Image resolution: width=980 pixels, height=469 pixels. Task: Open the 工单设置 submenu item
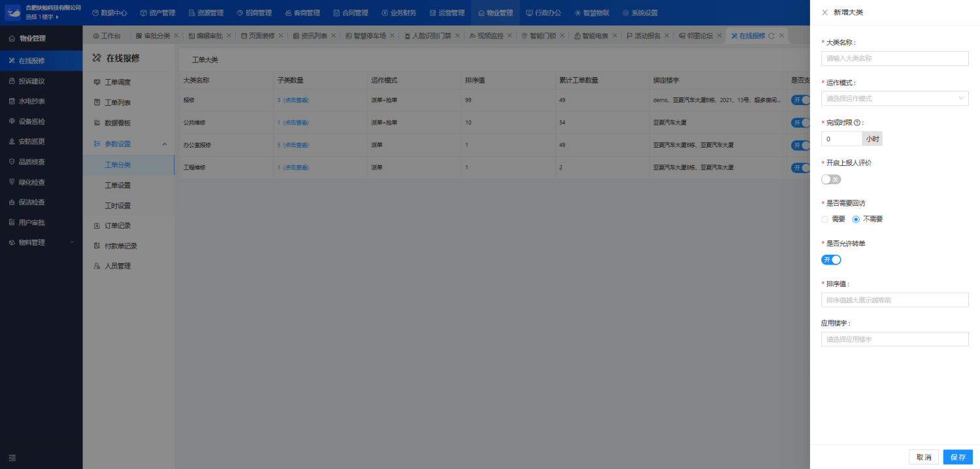(x=118, y=185)
